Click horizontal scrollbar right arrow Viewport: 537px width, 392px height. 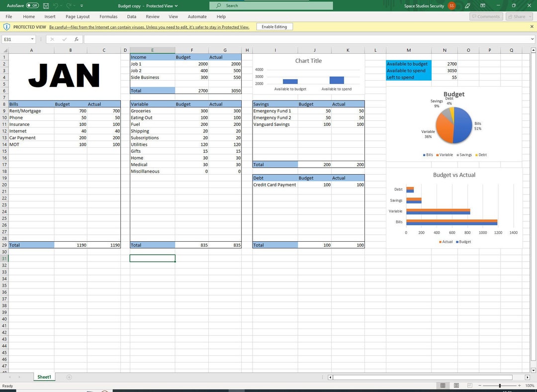(528, 377)
